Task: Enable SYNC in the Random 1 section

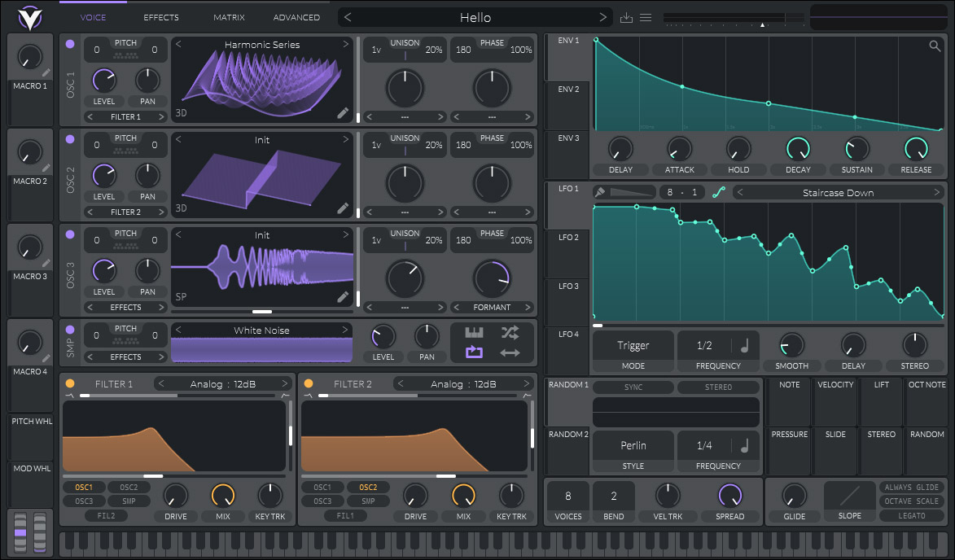Action: pos(633,387)
